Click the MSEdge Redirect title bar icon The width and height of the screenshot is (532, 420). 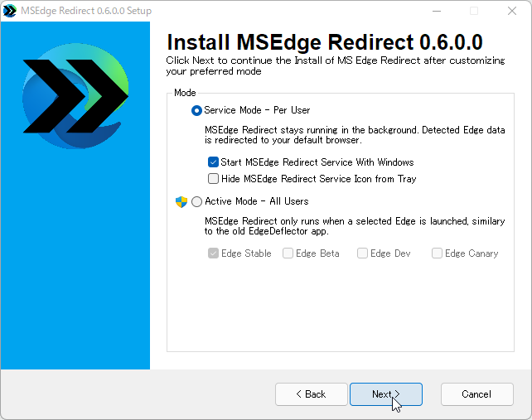pyautogui.click(x=9, y=11)
